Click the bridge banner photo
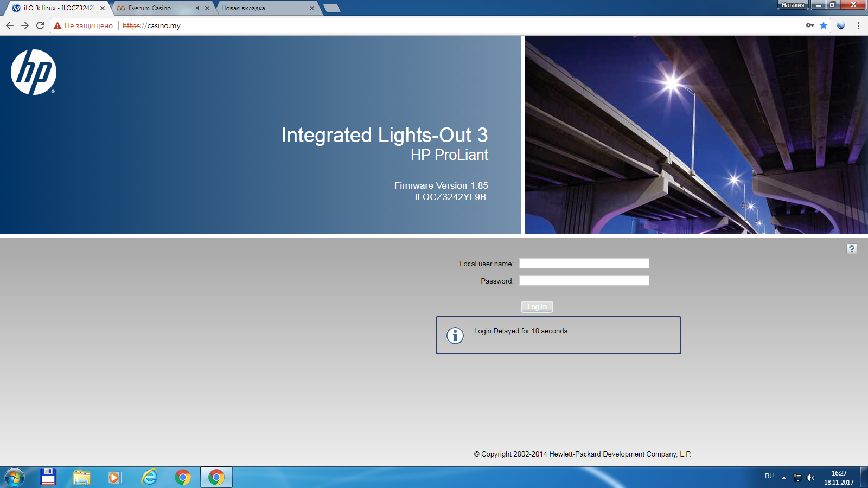The image size is (868, 488). click(x=696, y=135)
